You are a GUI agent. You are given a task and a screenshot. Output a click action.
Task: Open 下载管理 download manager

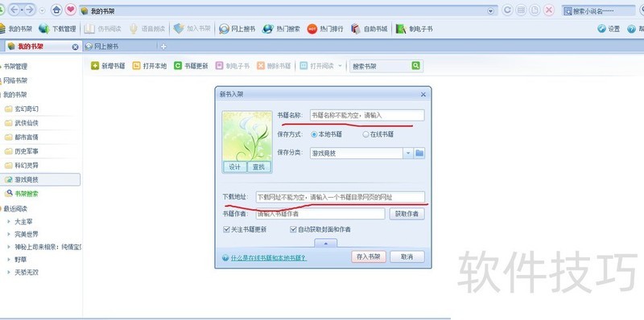coord(57,29)
